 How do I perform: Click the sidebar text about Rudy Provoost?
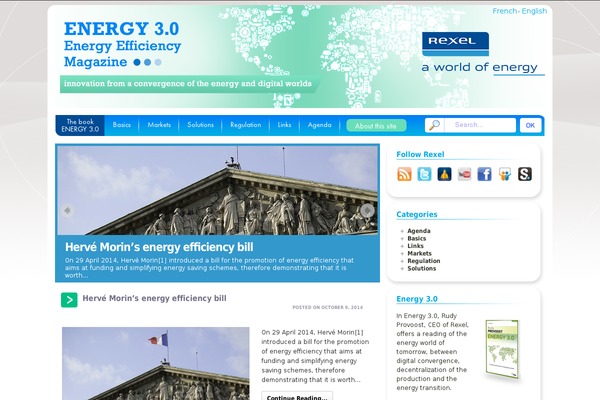point(432,352)
